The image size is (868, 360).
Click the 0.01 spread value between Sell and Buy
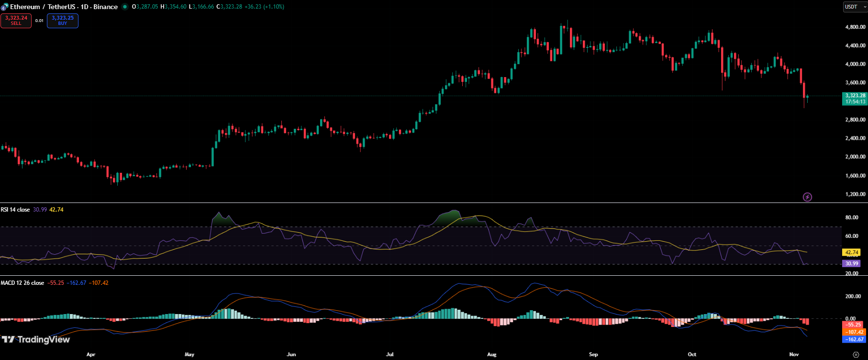pyautogui.click(x=39, y=21)
